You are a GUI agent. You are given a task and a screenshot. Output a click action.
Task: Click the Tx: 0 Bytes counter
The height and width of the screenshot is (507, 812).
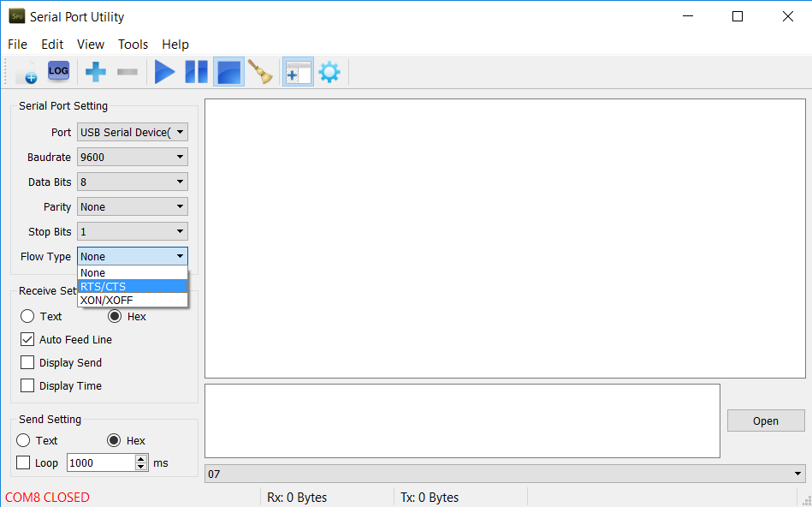click(430, 498)
